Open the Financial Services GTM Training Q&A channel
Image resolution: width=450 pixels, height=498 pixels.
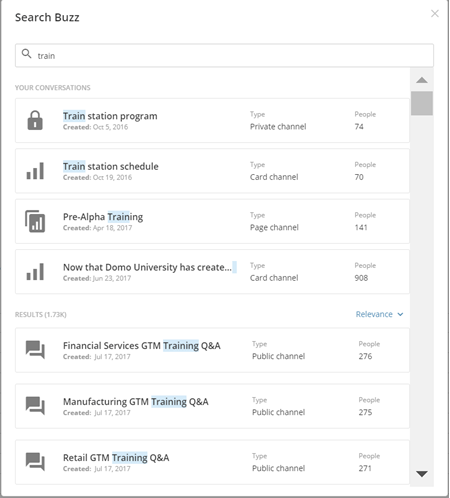pos(212,350)
